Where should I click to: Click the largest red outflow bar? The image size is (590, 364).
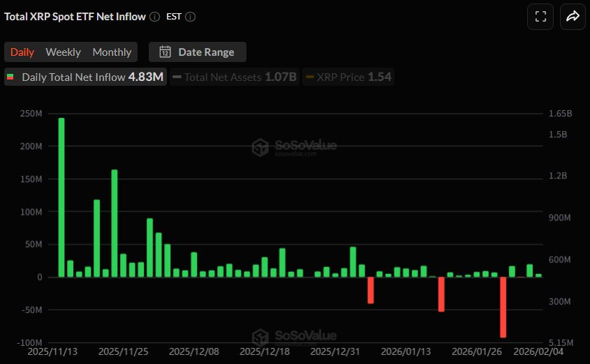(503, 307)
